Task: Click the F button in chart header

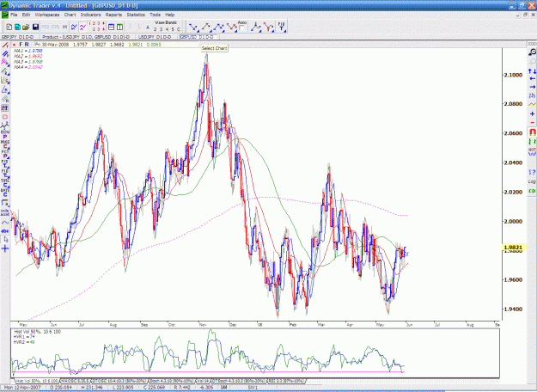Action: click(x=21, y=45)
